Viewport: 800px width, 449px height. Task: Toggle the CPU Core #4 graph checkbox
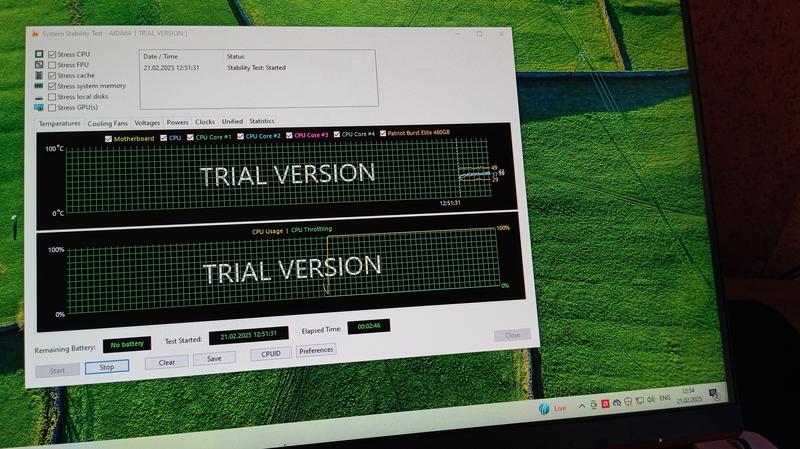point(337,134)
